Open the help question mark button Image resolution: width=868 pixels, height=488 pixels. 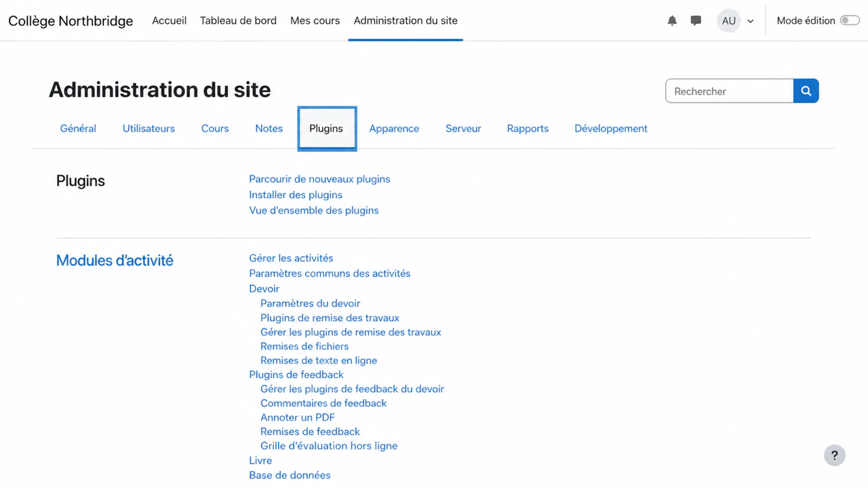pos(835,455)
